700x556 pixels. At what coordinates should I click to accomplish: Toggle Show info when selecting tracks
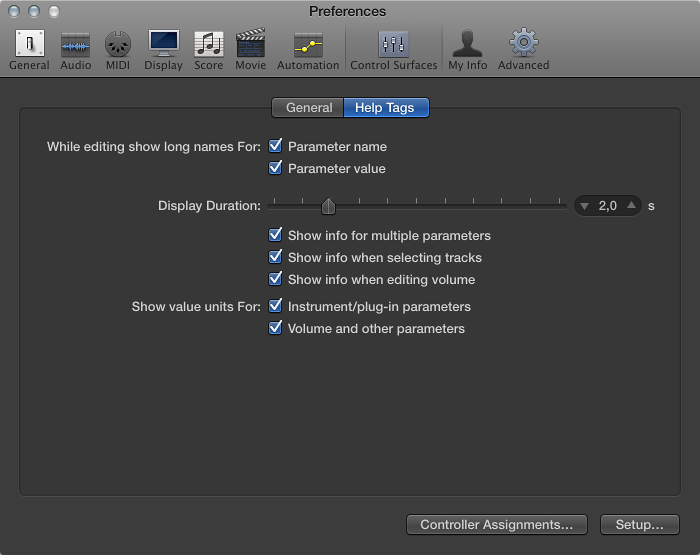click(275, 257)
